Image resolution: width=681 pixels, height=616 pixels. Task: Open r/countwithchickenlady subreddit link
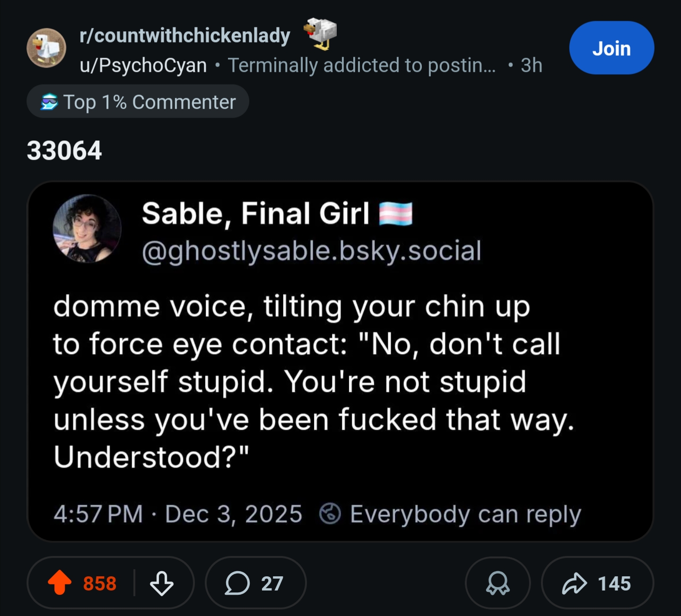185,35
